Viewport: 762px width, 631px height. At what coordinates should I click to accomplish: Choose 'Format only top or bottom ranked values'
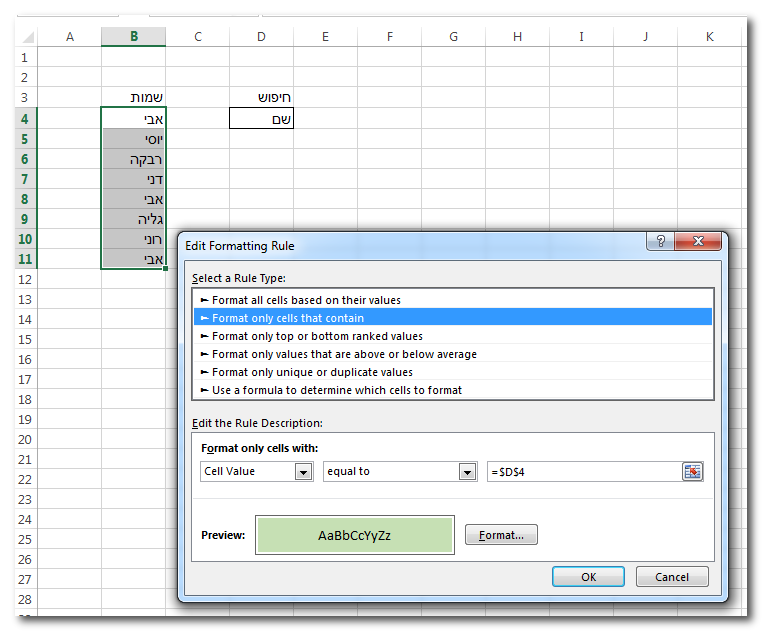pyautogui.click(x=317, y=336)
